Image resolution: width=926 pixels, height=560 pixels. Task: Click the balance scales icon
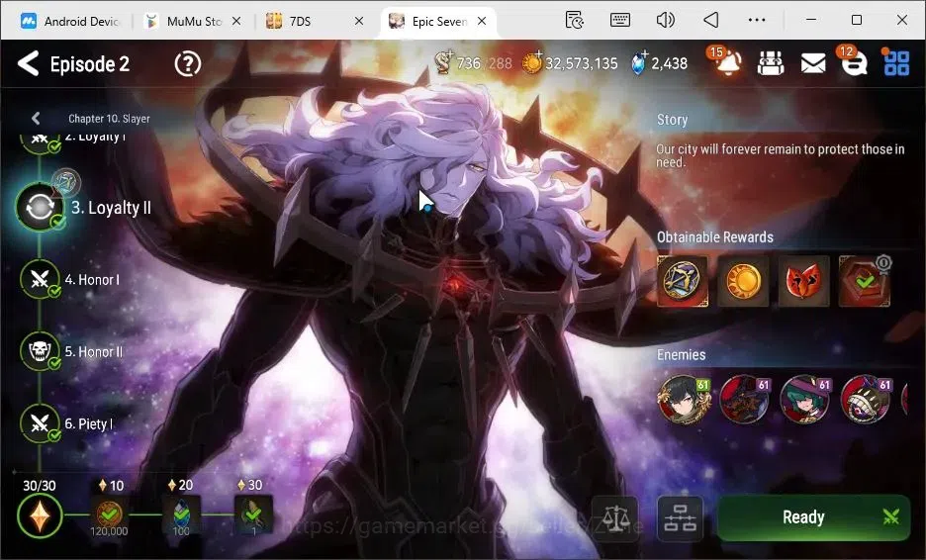(614, 518)
